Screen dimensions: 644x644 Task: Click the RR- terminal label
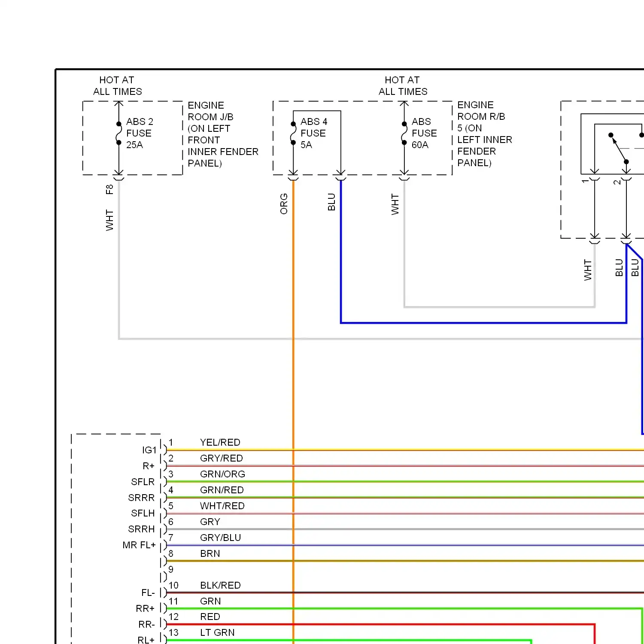[x=146, y=624]
